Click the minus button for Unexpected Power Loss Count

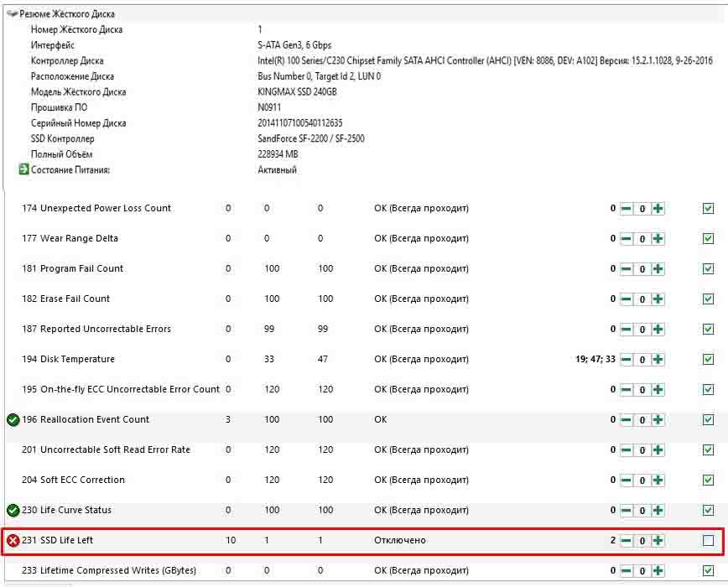pyautogui.click(x=627, y=209)
